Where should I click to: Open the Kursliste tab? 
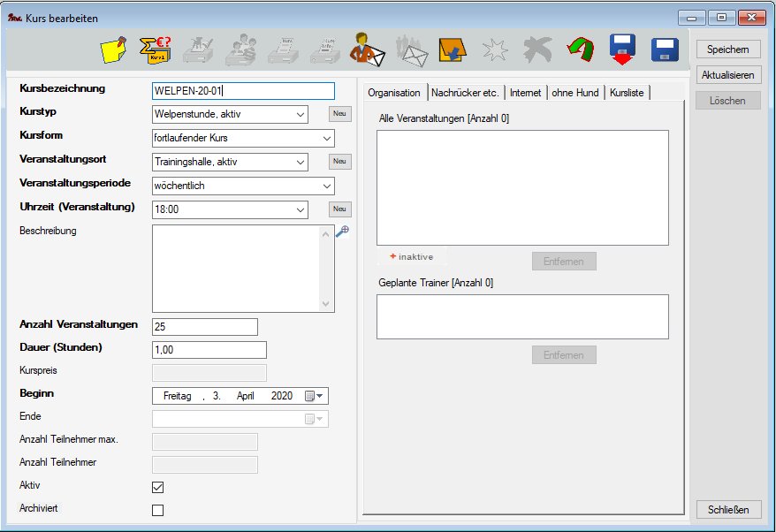tap(627, 93)
